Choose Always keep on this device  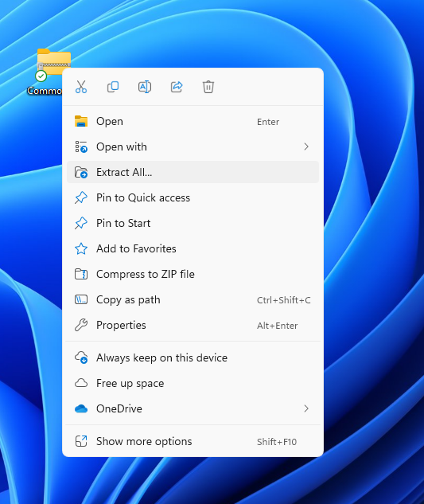pos(193,357)
